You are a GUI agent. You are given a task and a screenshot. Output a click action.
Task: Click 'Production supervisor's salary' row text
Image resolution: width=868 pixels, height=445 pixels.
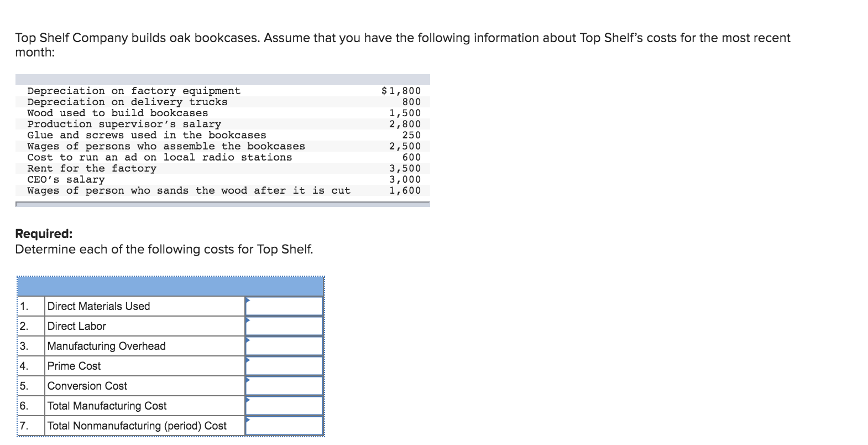tap(124, 124)
